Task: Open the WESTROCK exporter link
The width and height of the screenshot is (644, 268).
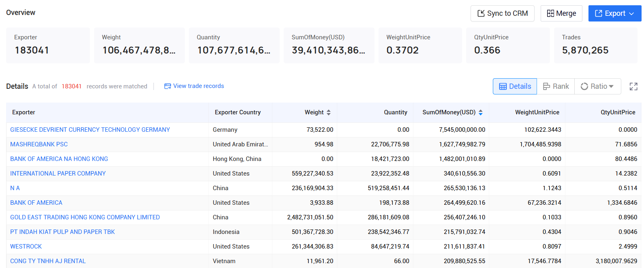Action: (x=26, y=247)
